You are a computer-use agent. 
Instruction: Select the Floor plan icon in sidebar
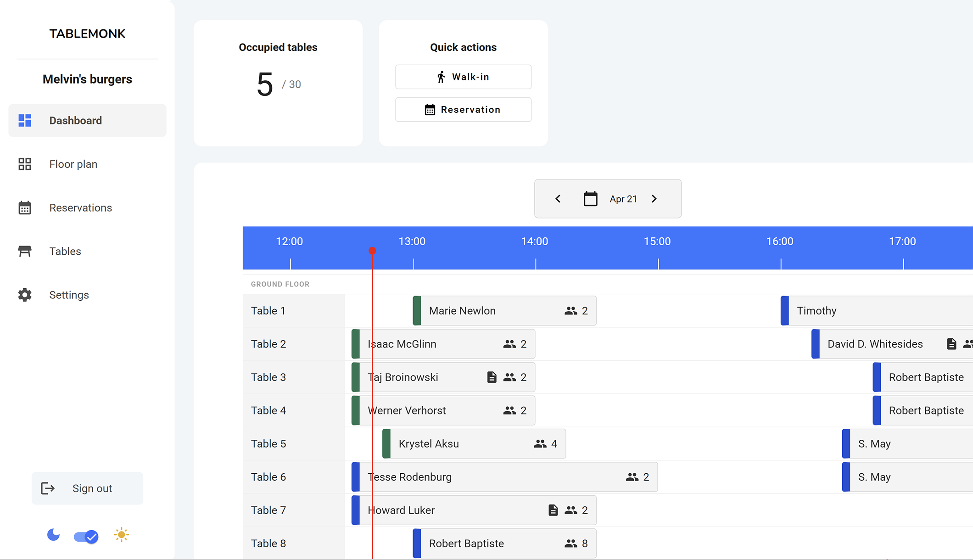coord(25,164)
